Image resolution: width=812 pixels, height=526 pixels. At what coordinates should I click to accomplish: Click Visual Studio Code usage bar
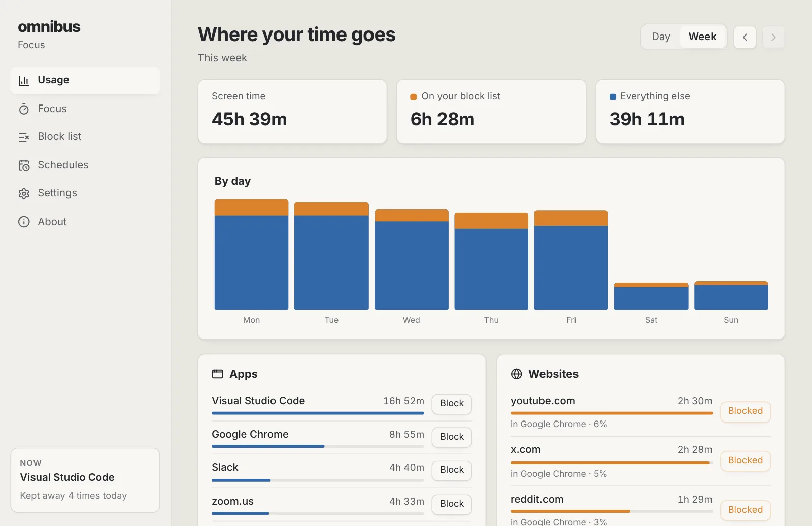[x=318, y=413]
